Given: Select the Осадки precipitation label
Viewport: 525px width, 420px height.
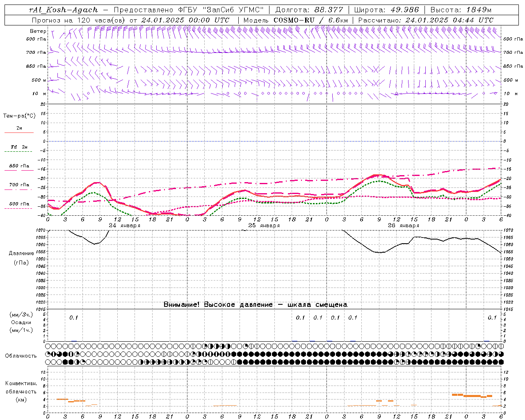Looking at the screenshot, I should (21, 322).
